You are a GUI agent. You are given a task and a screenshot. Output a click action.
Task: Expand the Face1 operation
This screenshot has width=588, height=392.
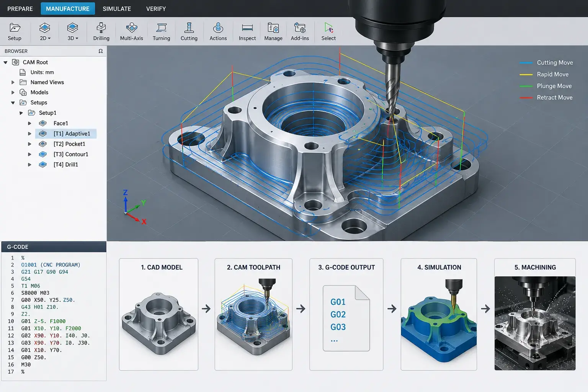29,123
